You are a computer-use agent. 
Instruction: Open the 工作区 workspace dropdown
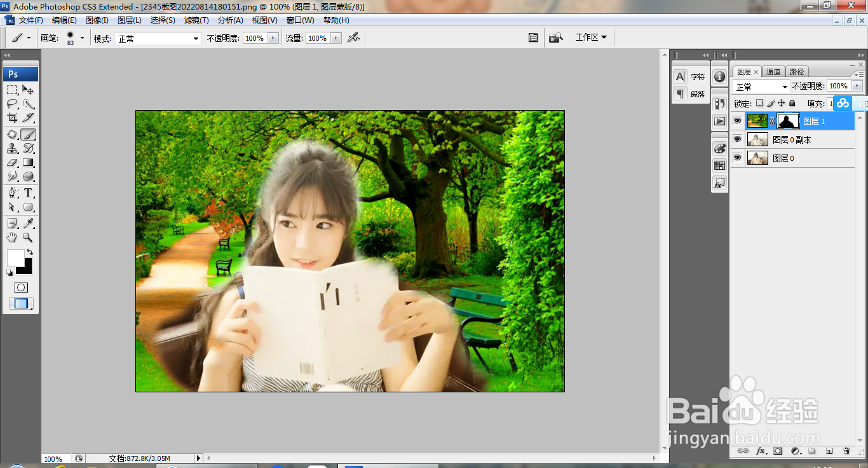tap(591, 38)
